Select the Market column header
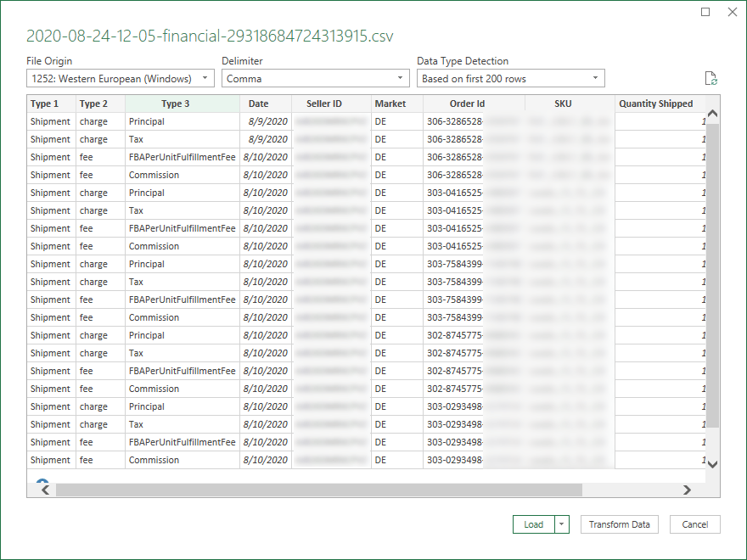 (393, 103)
